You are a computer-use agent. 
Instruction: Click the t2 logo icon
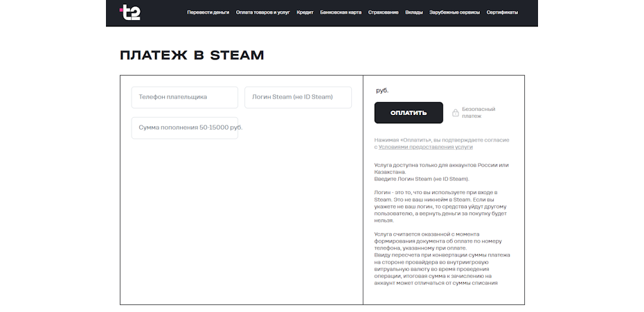click(129, 12)
